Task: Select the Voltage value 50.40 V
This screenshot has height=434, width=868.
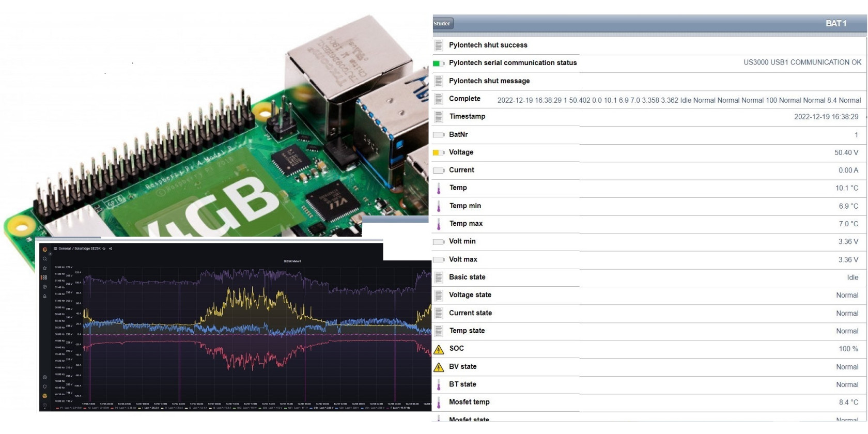Action: coord(846,152)
